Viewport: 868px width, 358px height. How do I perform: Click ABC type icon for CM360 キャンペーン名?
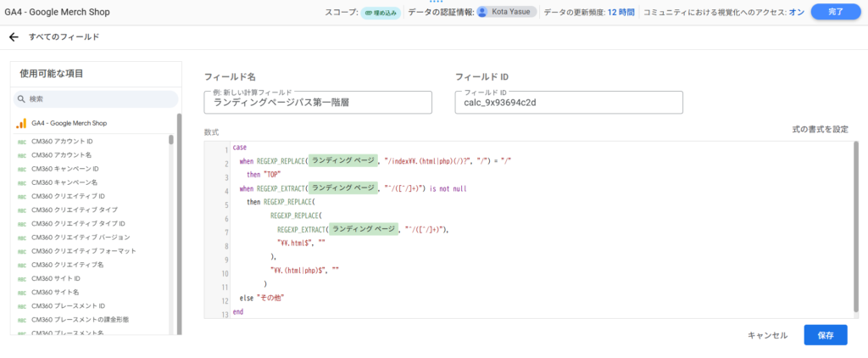pyautogui.click(x=21, y=182)
